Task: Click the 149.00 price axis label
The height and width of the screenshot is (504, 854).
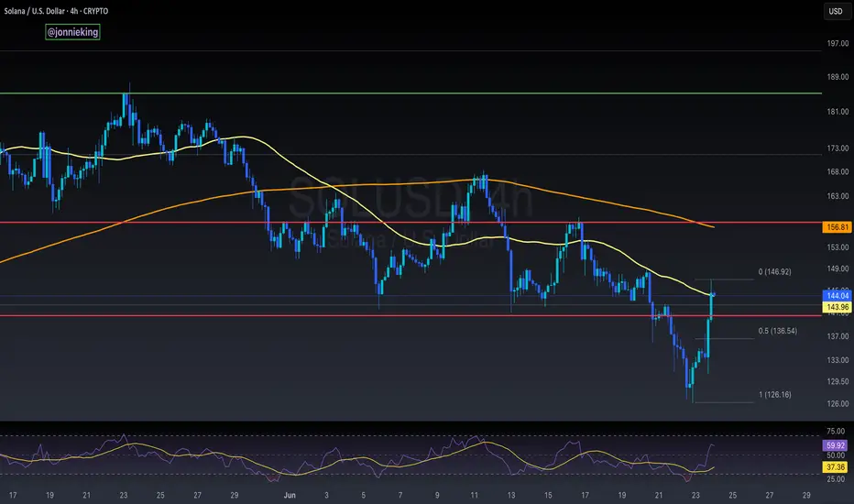Action: 838,268
